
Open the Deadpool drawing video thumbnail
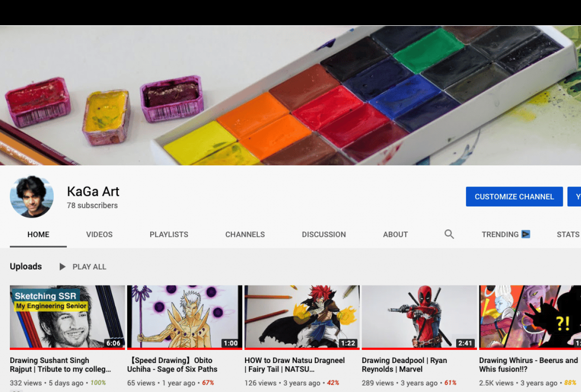click(419, 317)
